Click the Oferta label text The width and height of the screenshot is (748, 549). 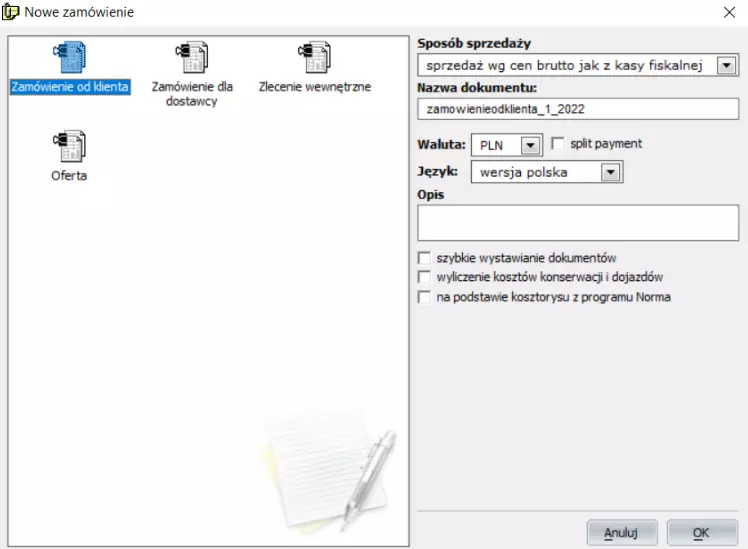click(69, 176)
